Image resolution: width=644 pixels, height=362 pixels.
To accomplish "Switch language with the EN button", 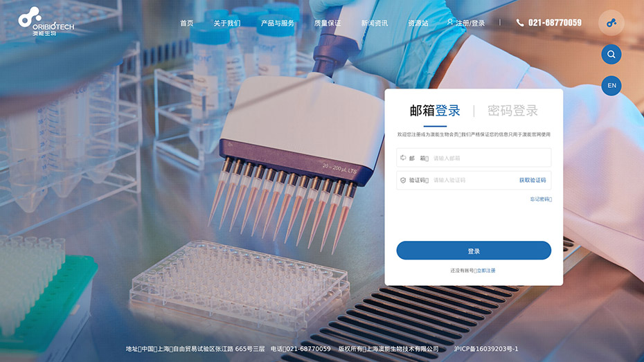I will tap(611, 85).
